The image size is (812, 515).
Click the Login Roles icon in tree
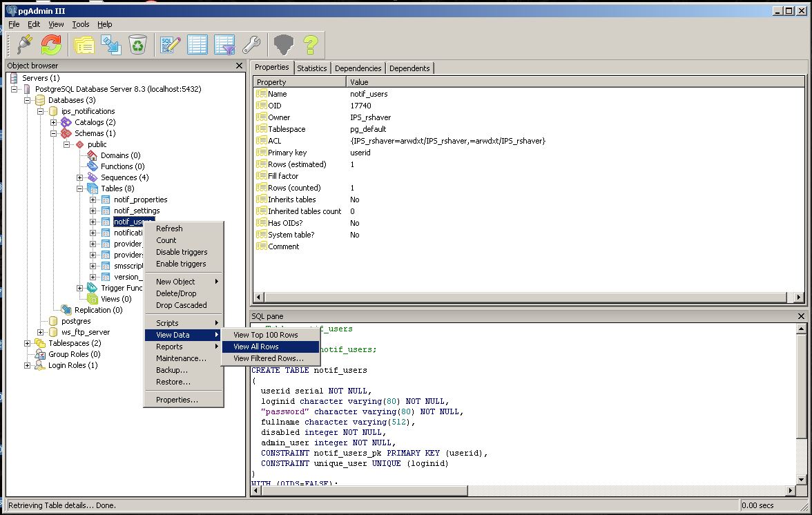point(40,365)
